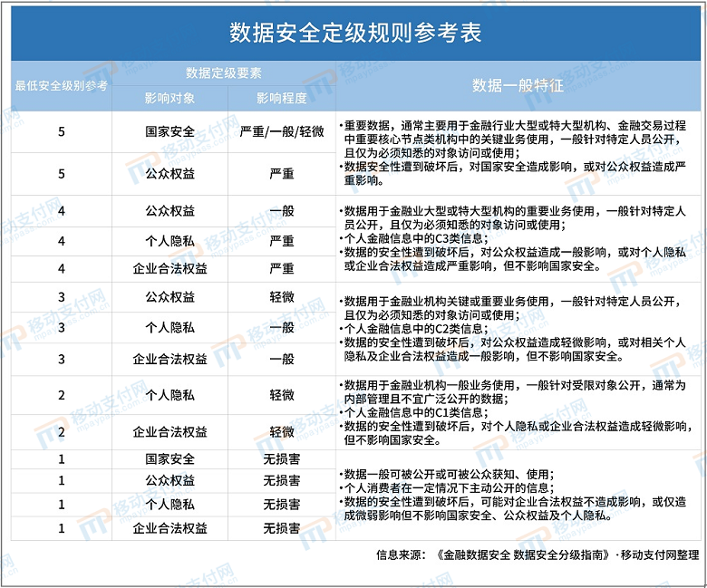Select the line 个人金融信息中的C1类信息
Image resolution: width=707 pixels, height=588 pixels.
[x=414, y=412]
